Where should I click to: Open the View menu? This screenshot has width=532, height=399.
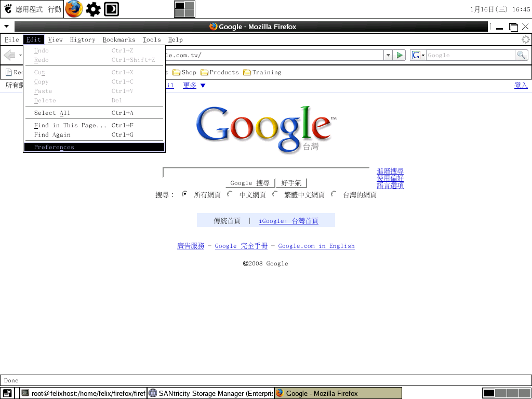point(55,39)
